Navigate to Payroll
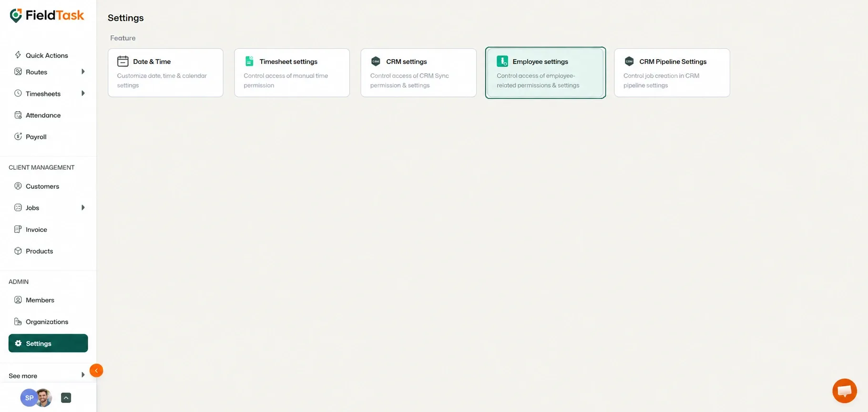 tap(36, 137)
